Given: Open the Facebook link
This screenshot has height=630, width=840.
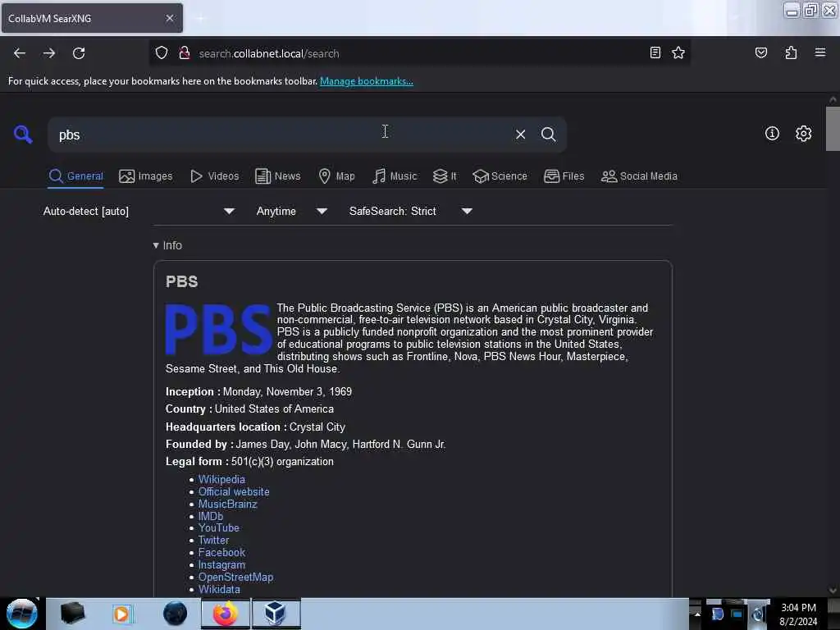Looking at the screenshot, I should (221, 552).
